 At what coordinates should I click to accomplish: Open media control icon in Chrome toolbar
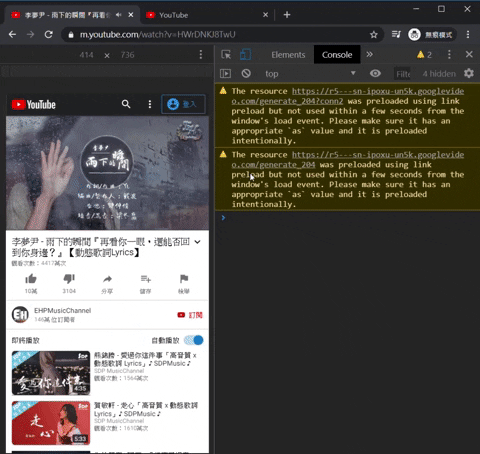[x=396, y=34]
